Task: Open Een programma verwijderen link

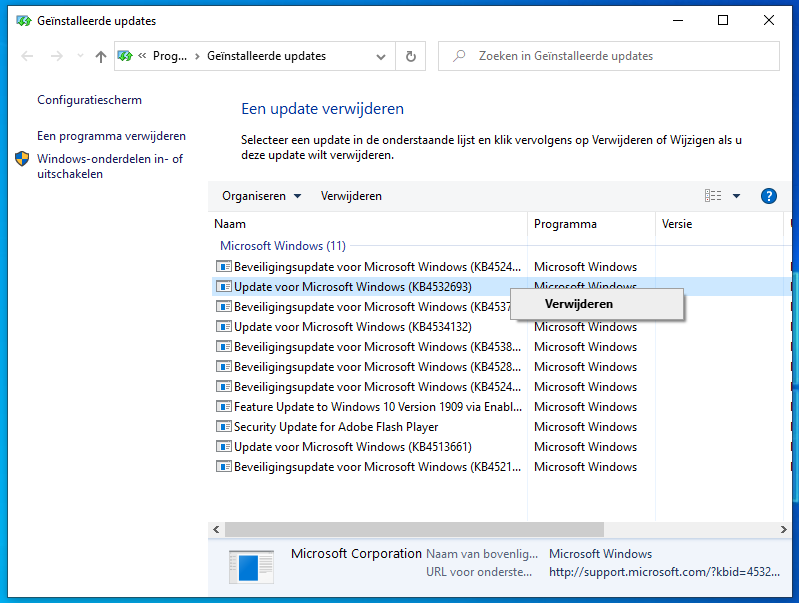Action: [x=111, y=136]
